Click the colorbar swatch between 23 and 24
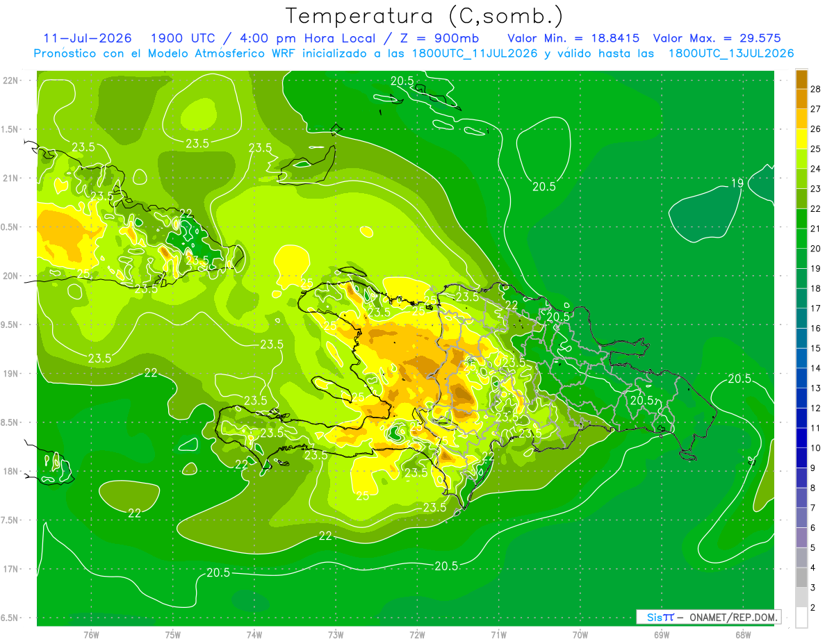The image size is (834, 644). pyautogui.click(x=801, y=179)
